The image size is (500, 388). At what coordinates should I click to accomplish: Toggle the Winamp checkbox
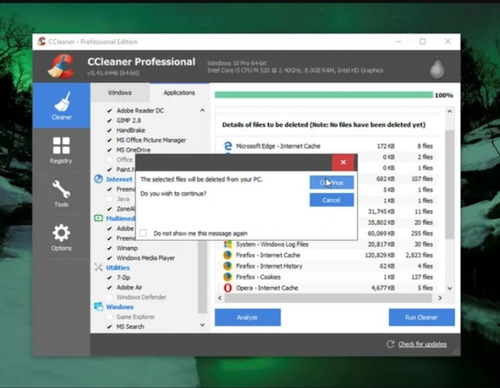pos(109,248)
